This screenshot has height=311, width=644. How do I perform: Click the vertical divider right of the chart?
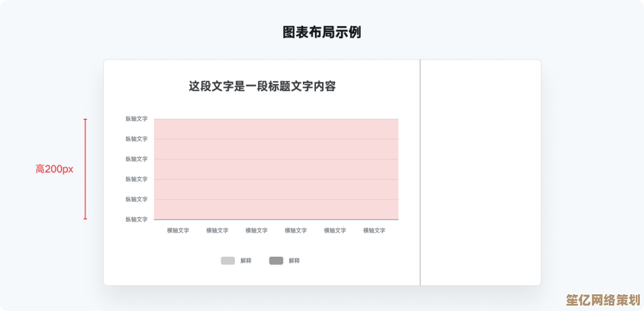coord(420,172)
